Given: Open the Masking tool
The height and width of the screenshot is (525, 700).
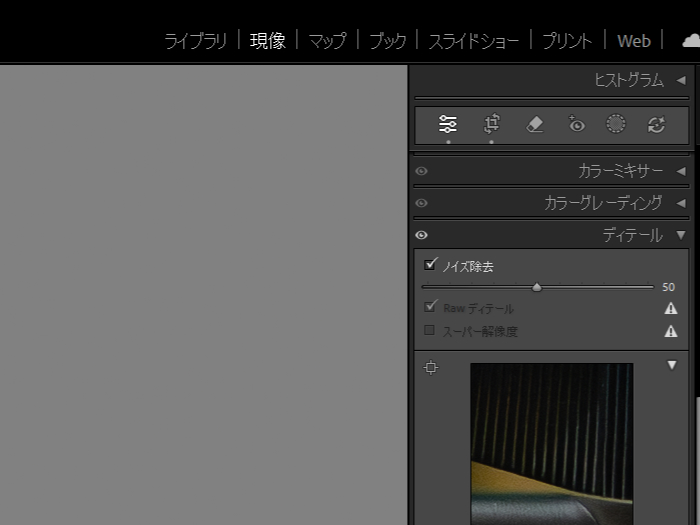Looking at the screenshot, I should [x=616, y=124].
